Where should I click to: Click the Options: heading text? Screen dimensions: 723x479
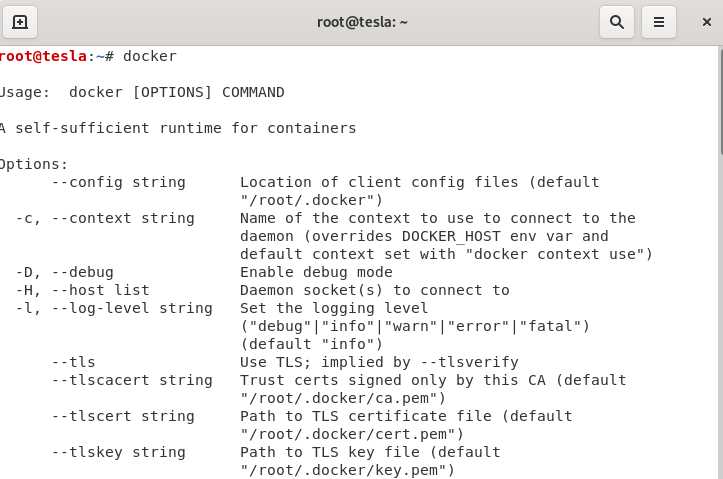(x=34, y=164)
